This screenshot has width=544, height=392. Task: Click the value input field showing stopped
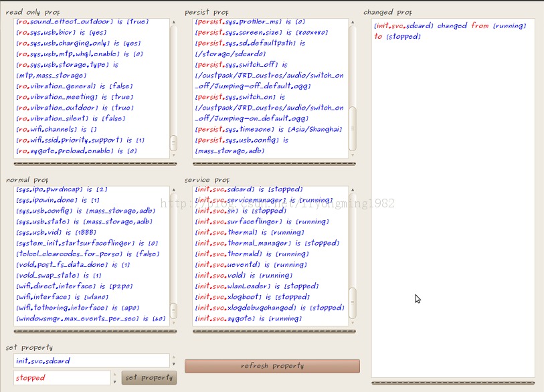click(61, 378)
